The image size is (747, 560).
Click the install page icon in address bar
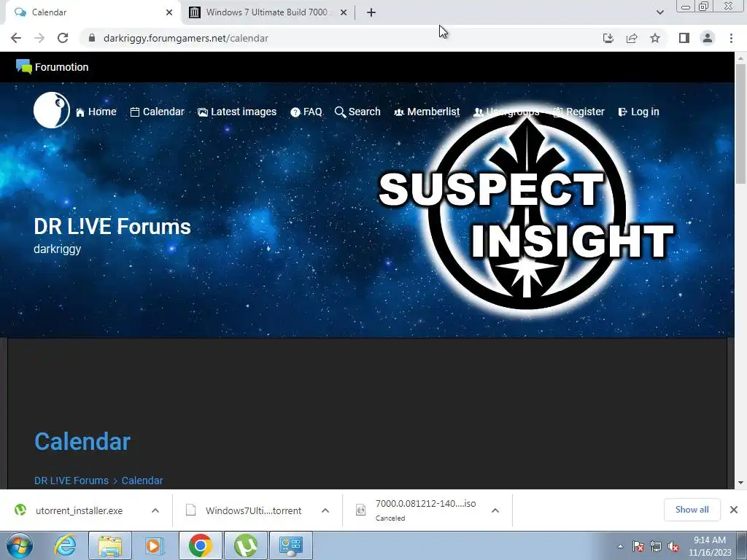coord(608,38)
